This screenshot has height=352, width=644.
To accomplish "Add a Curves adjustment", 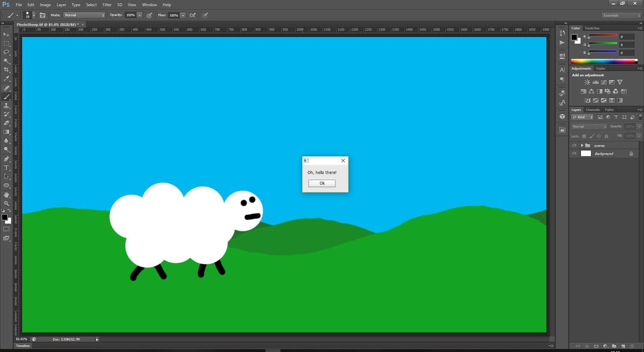I will pyautogui.click(x=604, y=82).
